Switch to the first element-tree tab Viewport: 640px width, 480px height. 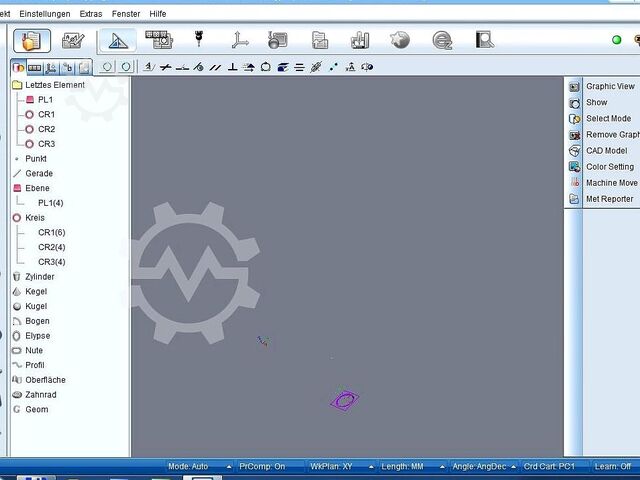click(x=18, y=68)
